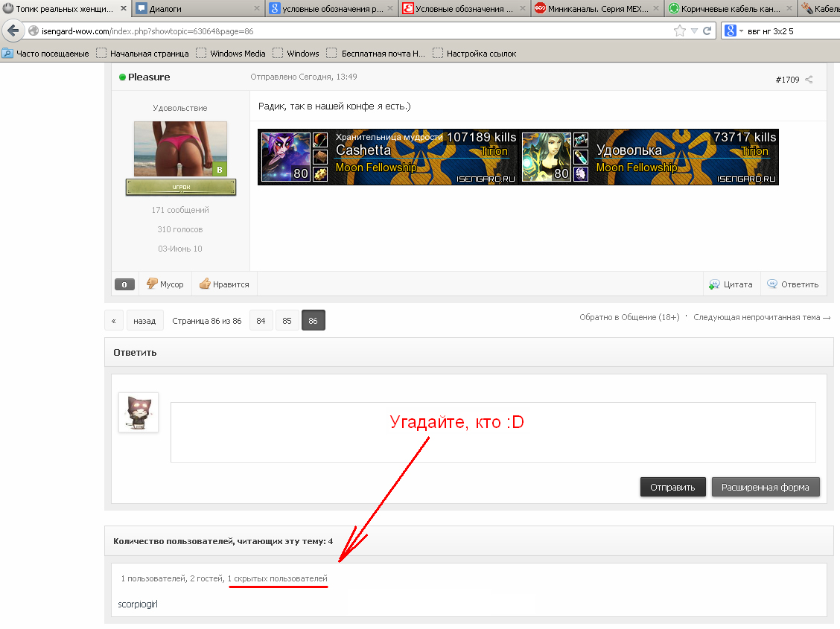Click the '310 голосов' votes text
Screen dimensions: 840x629
tap(180, 229)
